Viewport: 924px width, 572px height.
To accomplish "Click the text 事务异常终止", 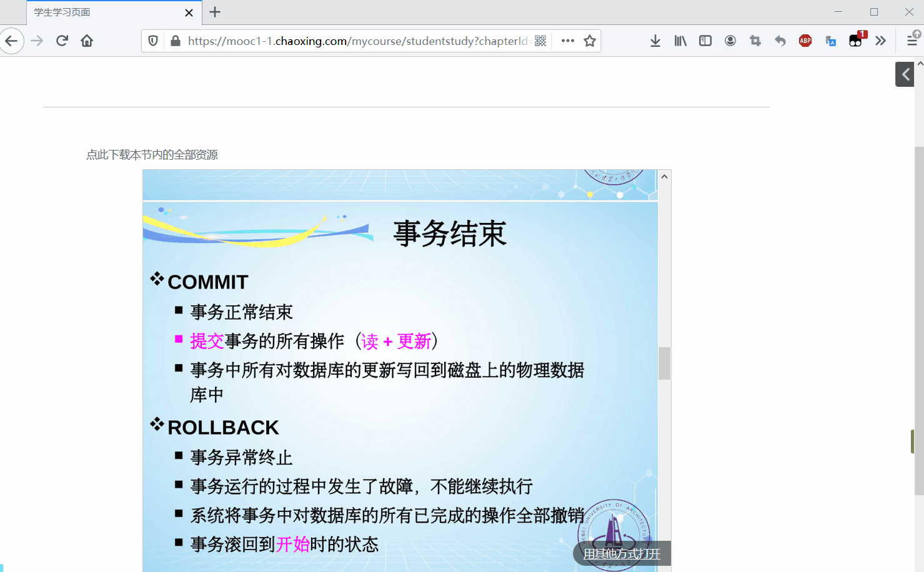I will point(241,458).
